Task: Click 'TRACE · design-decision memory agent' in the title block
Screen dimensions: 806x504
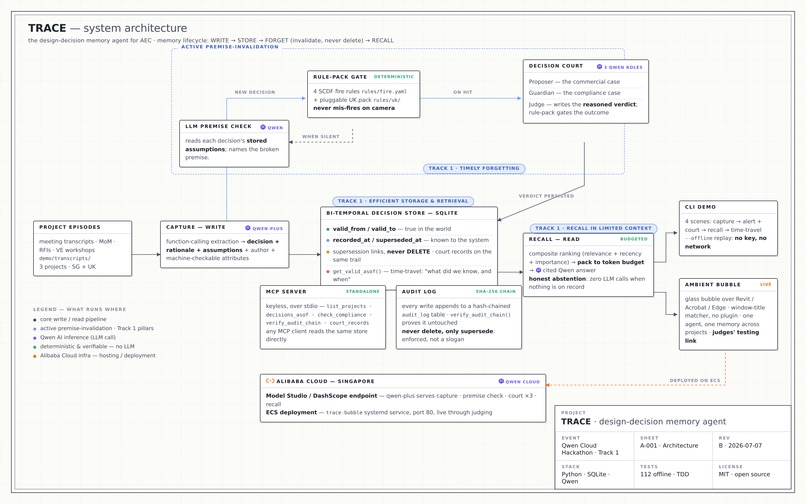Action: 643,422
